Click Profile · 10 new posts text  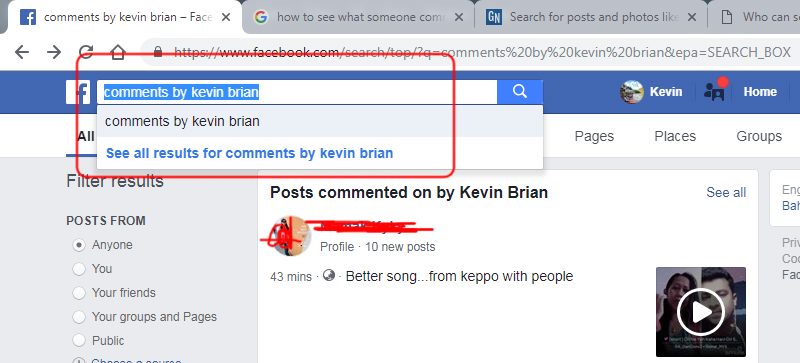point(378,247)
